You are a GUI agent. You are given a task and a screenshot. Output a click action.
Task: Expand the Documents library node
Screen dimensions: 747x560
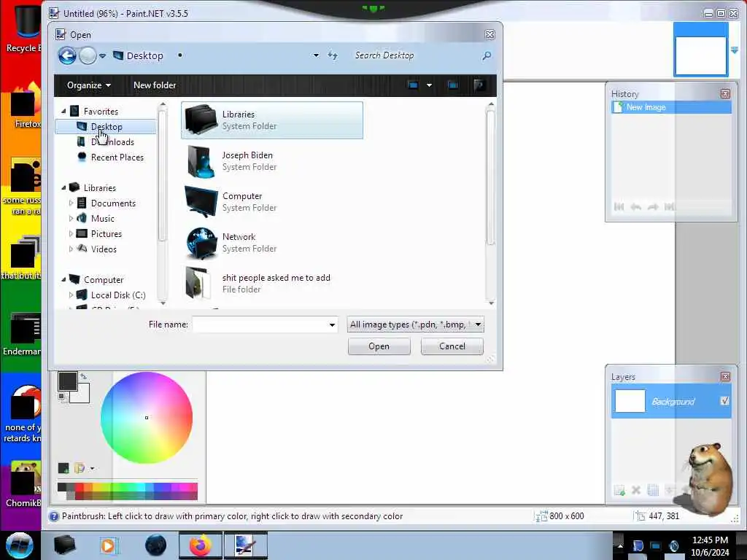71,203
